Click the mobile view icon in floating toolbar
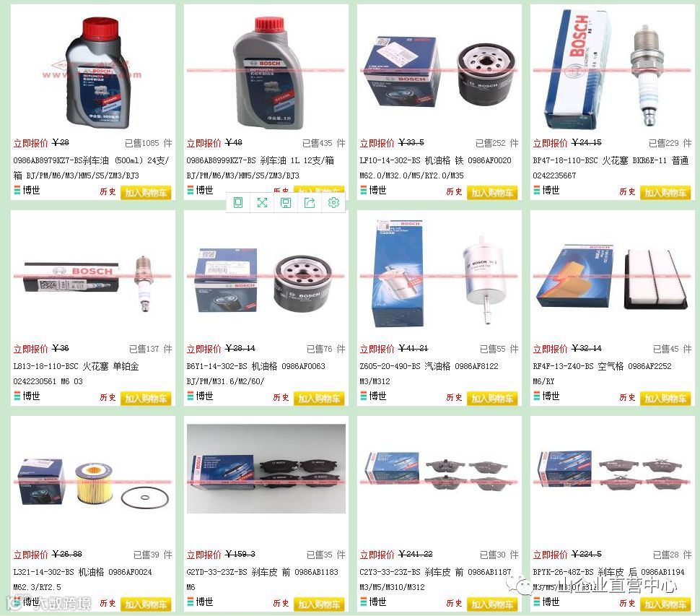Viewport: 700px width, 616px height. [238, 203]
